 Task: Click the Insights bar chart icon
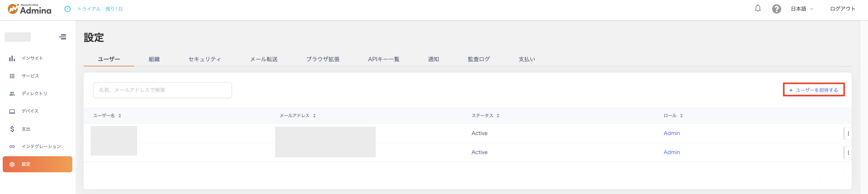(12, 58)
